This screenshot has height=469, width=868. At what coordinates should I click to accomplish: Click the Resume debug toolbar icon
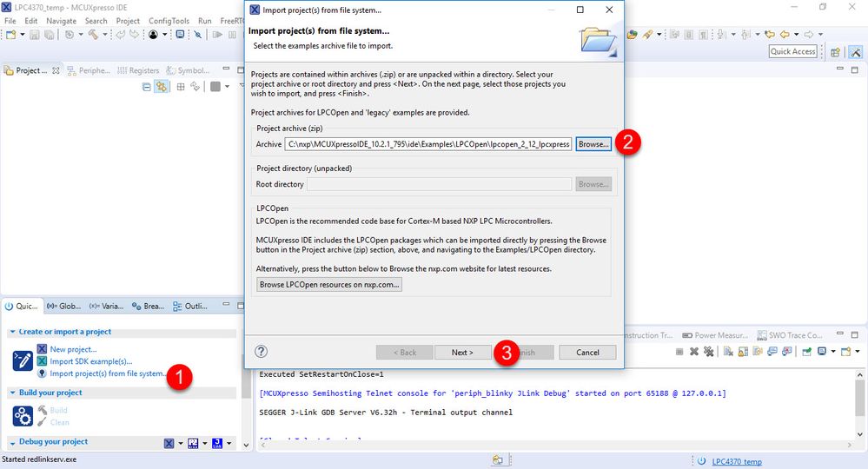tap(217, 34)
